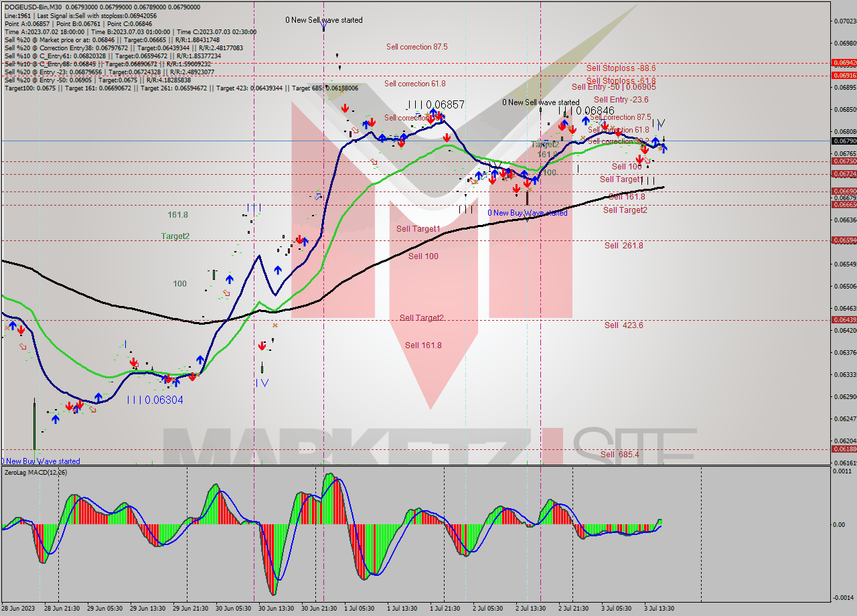
Task: Click the 0.06750 price level tag
Action: coord(843,161)
